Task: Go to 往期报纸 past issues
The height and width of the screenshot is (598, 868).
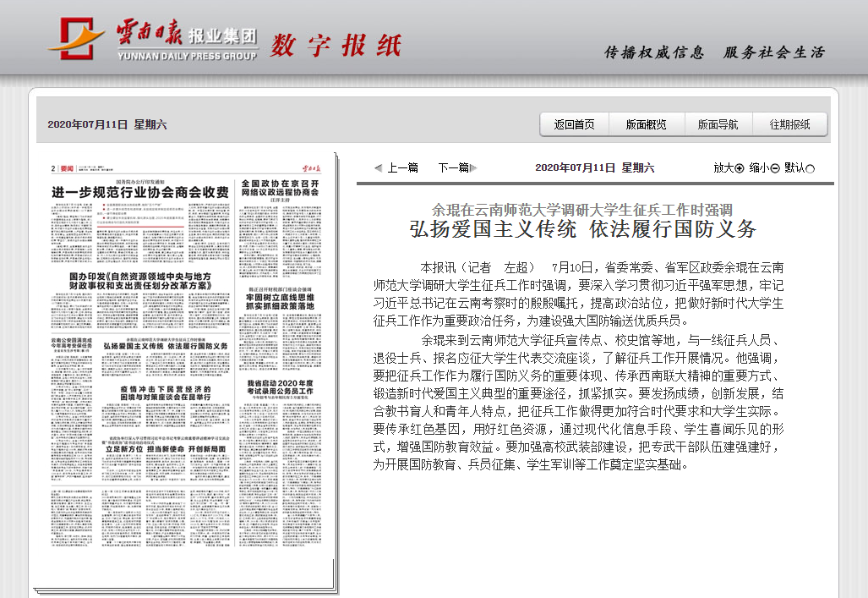Action: click(789, 124)
